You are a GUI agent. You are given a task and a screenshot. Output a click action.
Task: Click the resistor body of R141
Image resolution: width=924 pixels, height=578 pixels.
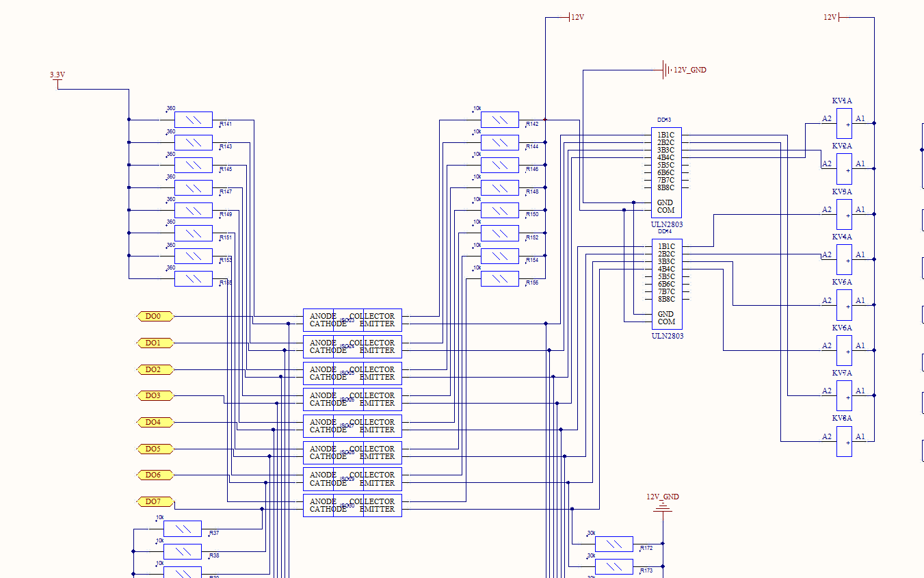click(x=194, y=120)
